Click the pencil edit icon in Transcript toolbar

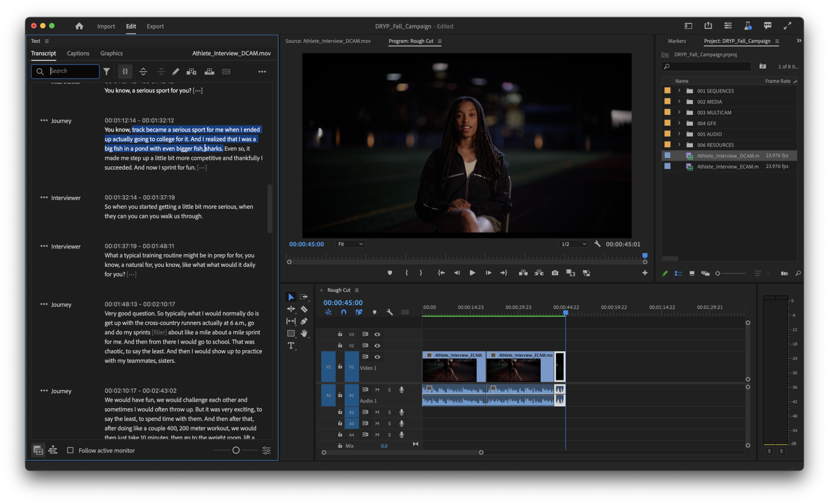point(175,72)
